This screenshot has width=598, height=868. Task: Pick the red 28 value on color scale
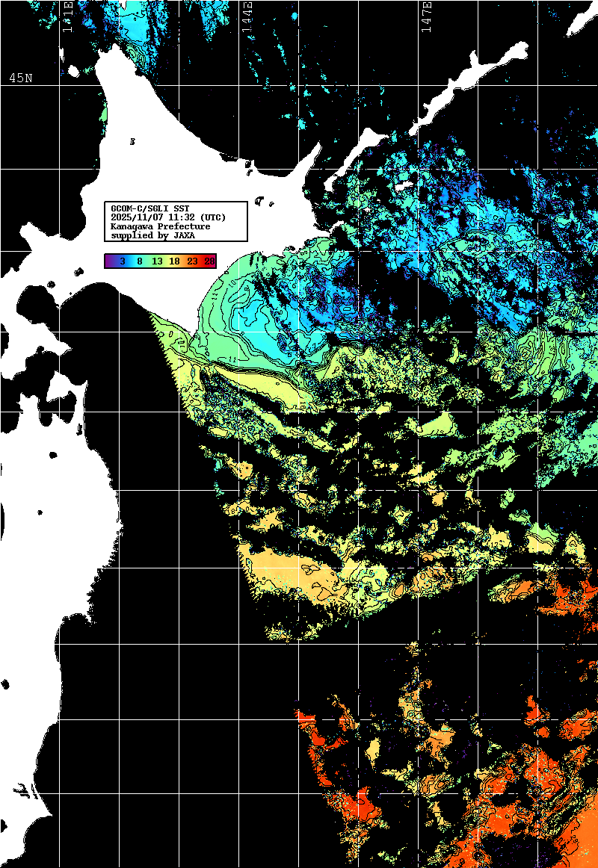pos(209,261)
